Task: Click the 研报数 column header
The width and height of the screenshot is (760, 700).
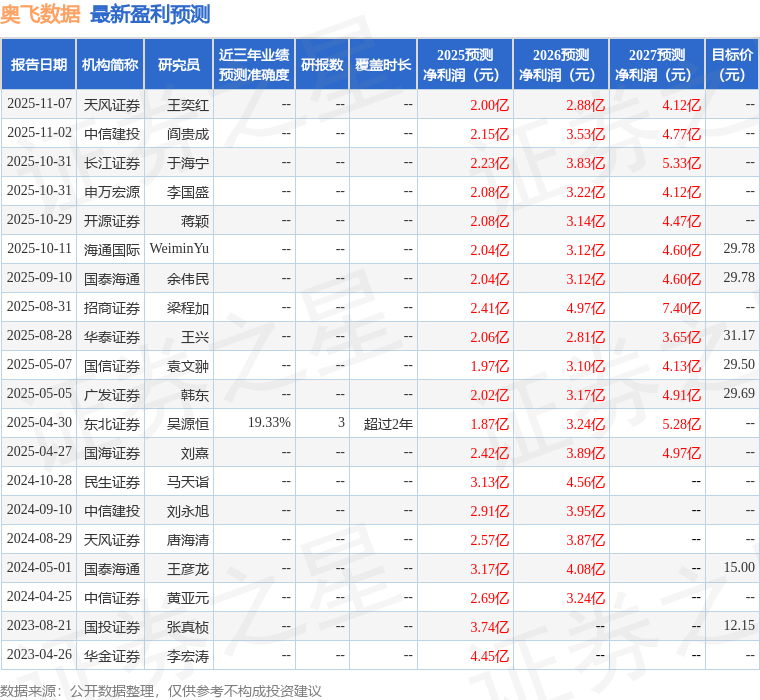Action: [322, 64]
